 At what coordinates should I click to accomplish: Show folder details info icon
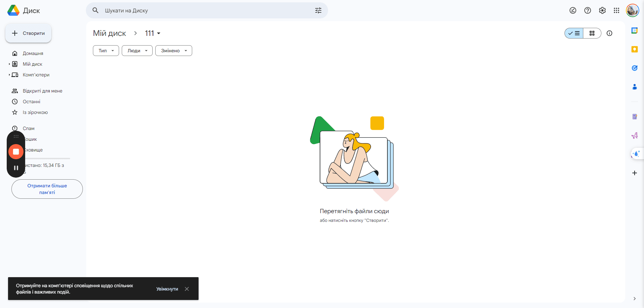click(x=609, y=33)
